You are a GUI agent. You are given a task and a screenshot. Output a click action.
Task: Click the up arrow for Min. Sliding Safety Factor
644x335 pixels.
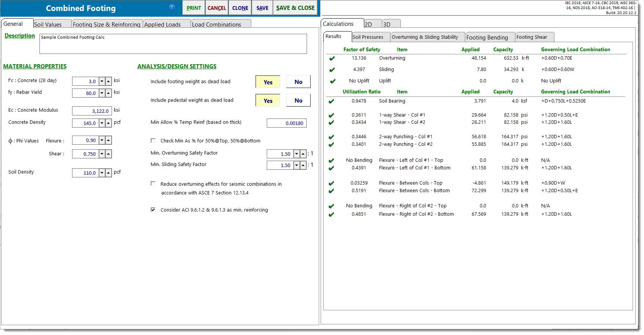pyautogui.click(x=303, y=165)
